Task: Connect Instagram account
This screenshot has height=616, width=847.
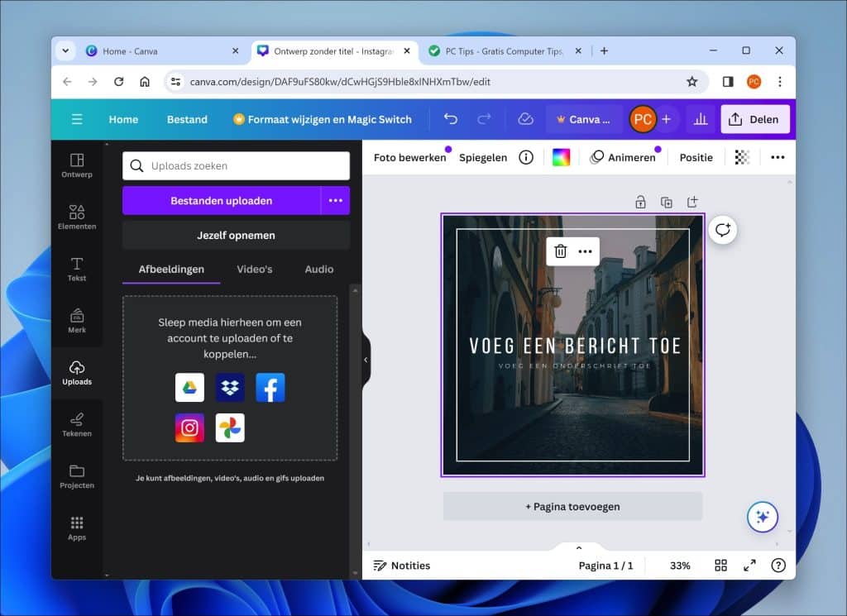Action: pos(189,427)
